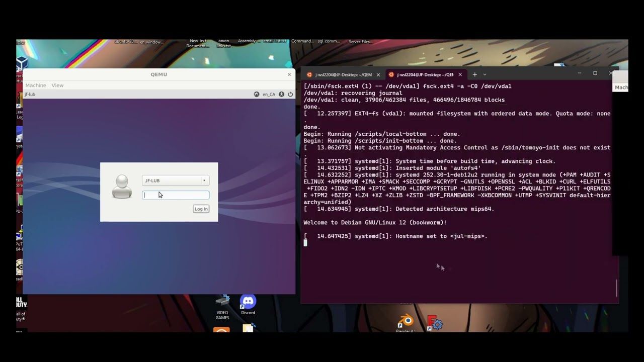Maximize the terminal window
The image size is (644, 362).
(595, 73)
